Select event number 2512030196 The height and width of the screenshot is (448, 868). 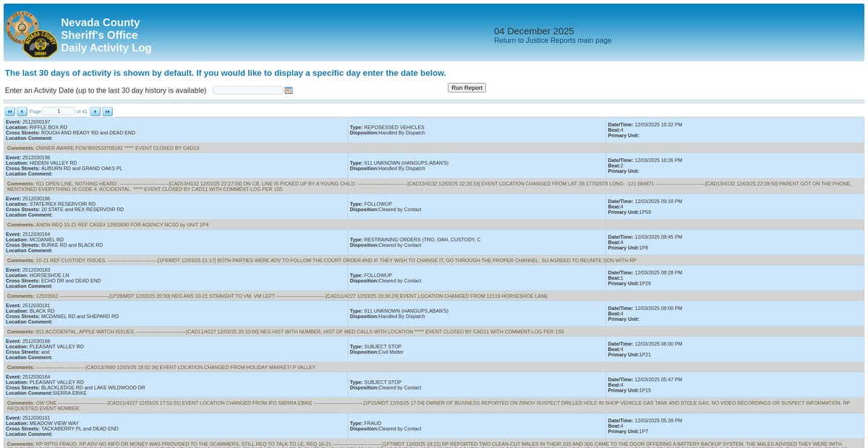point(36,157)
